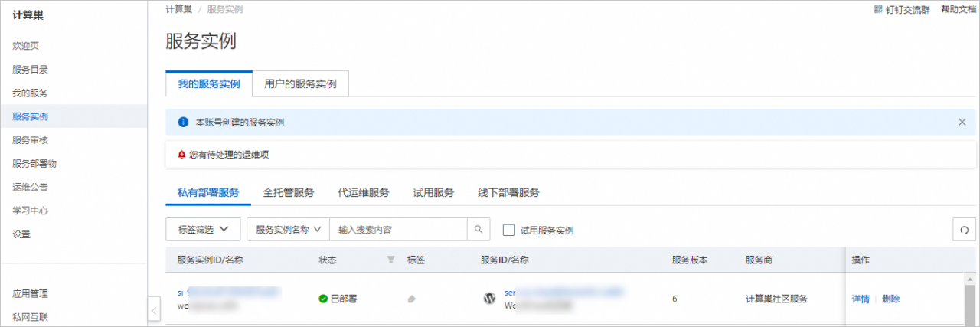Screen dimensions: 980x327
Task: Click the red bell alert icon
Action: [181, 155]
